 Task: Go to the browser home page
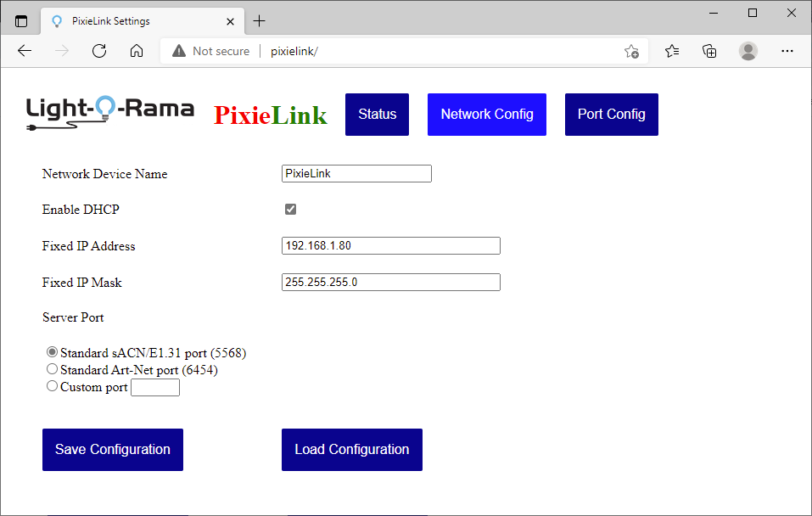137,51
